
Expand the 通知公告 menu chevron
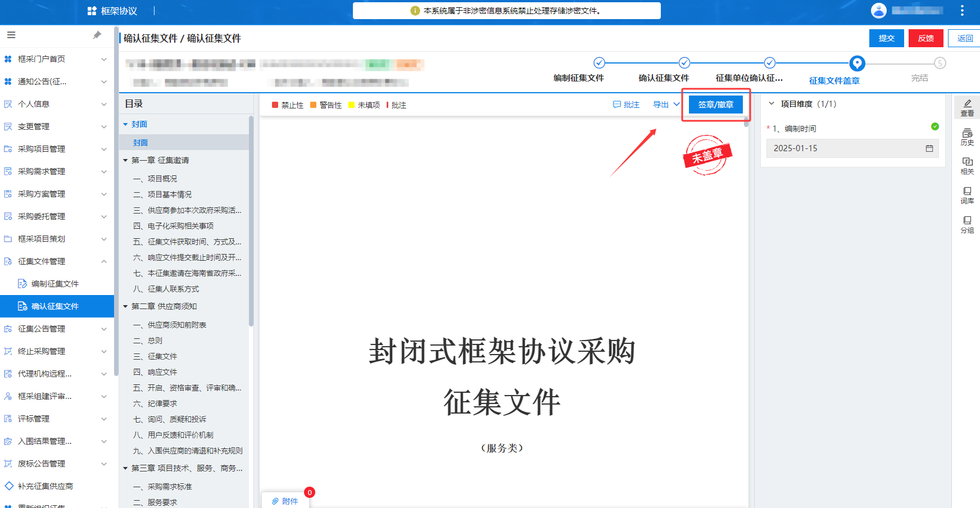click(104, 81)
